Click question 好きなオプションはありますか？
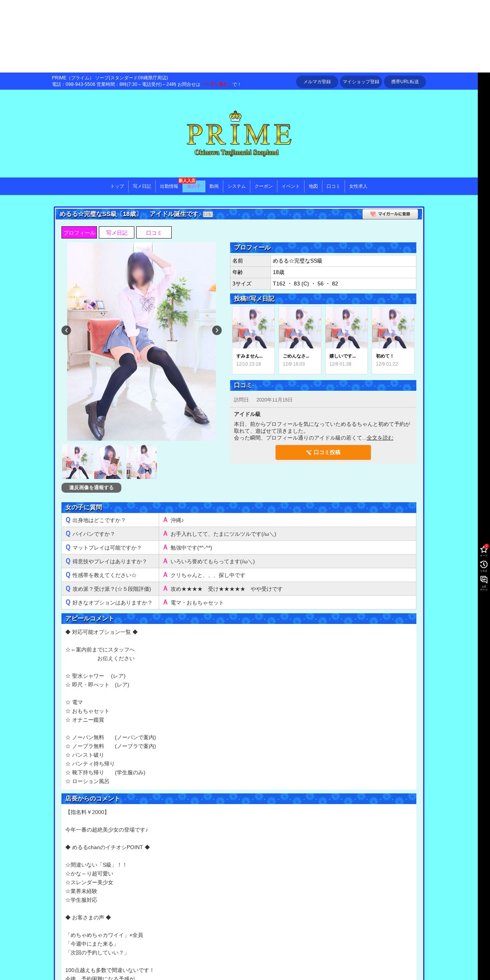This screenshot has width=490, height=980. point(112,603)
